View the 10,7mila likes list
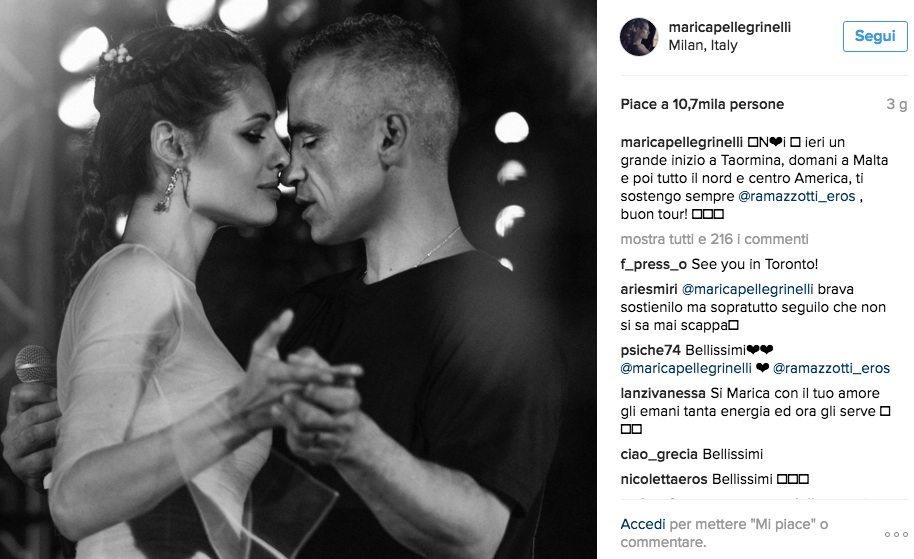This screenshot has height=559, width=914. [702, 104]
